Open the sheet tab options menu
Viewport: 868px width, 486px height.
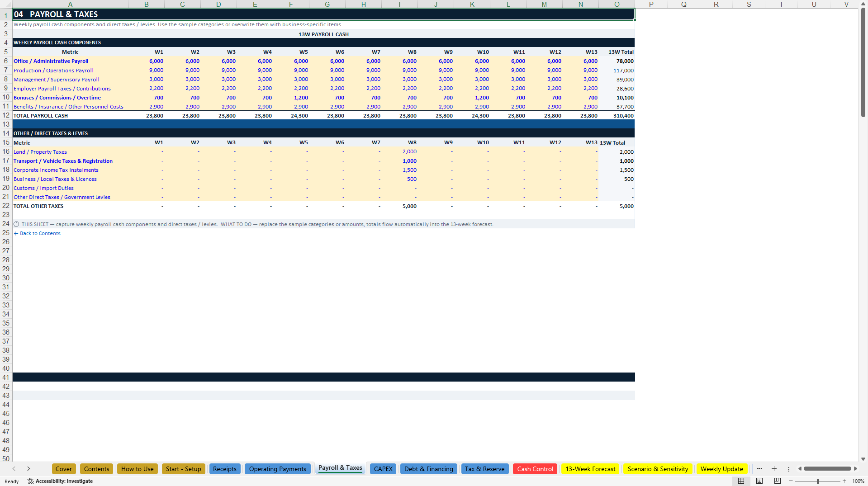point(788,469)
